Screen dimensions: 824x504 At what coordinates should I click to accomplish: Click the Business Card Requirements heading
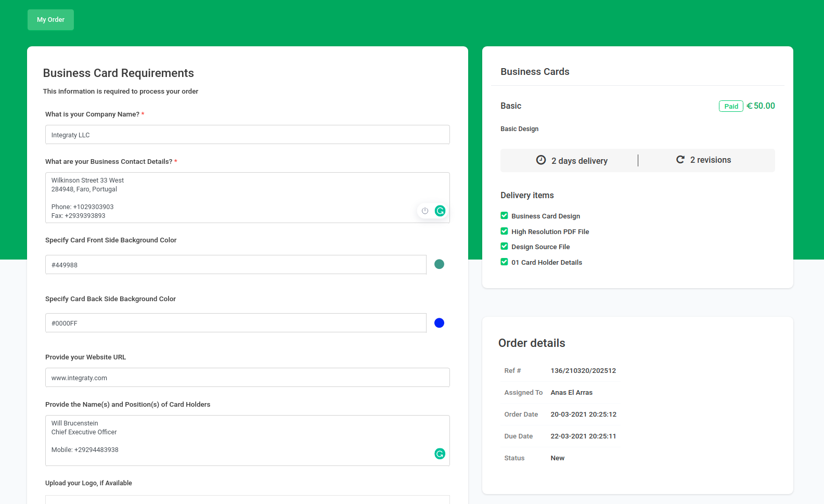point(119,73)
